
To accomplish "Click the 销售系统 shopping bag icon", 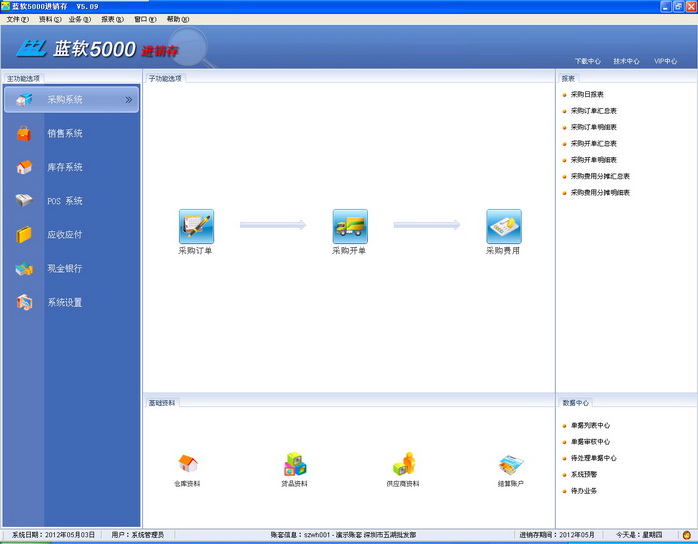I will tap(24, 133).
